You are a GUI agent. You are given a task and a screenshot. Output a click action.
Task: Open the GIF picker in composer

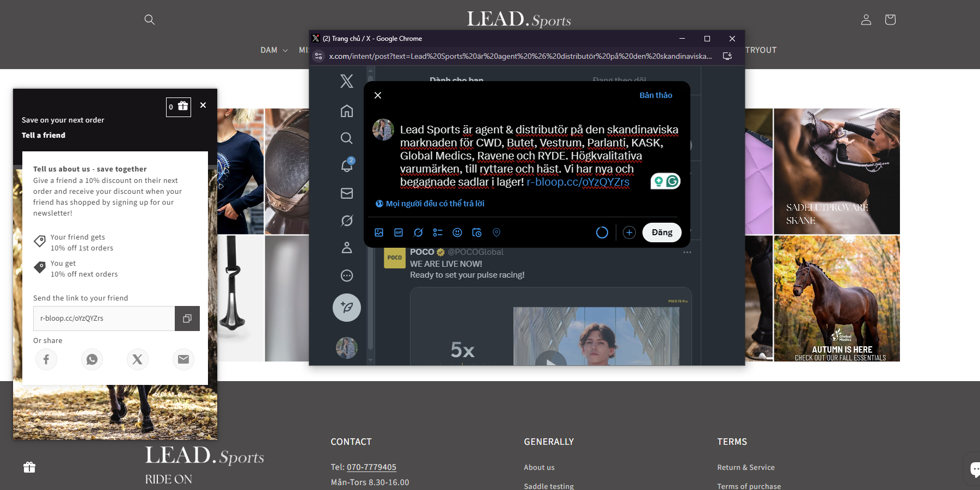tap(399, 232)
